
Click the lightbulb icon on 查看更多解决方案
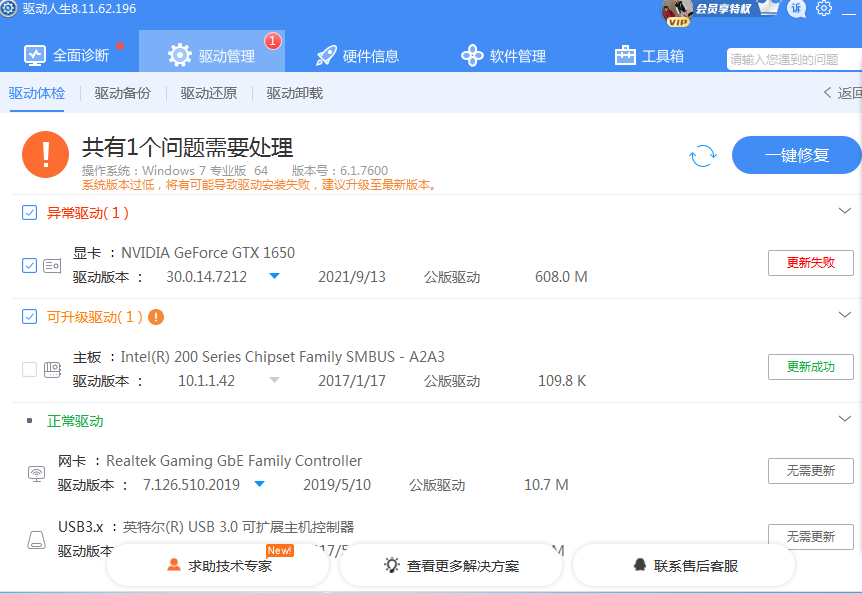pyautogui.click(x=391, y=565)
